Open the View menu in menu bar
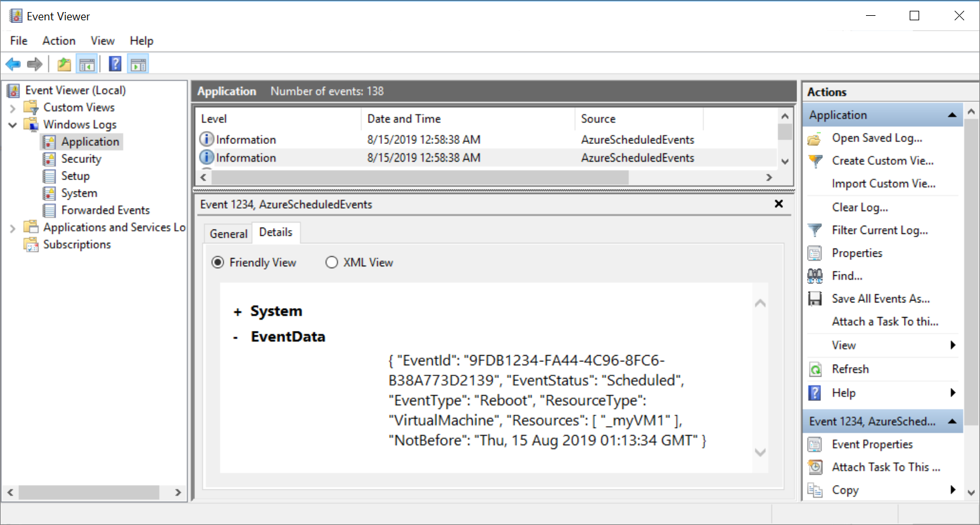Image resolution: width=980 pixels, height=525 pixels. [x=103, y=41]
